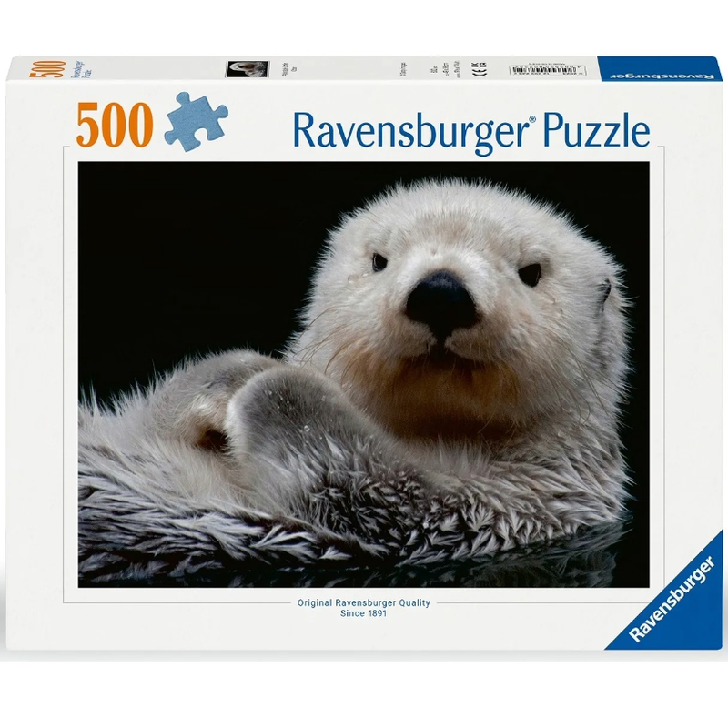Click the sea otter puzzle picture
This screenshot has width=728, height=708.
(x=363, y=374)
